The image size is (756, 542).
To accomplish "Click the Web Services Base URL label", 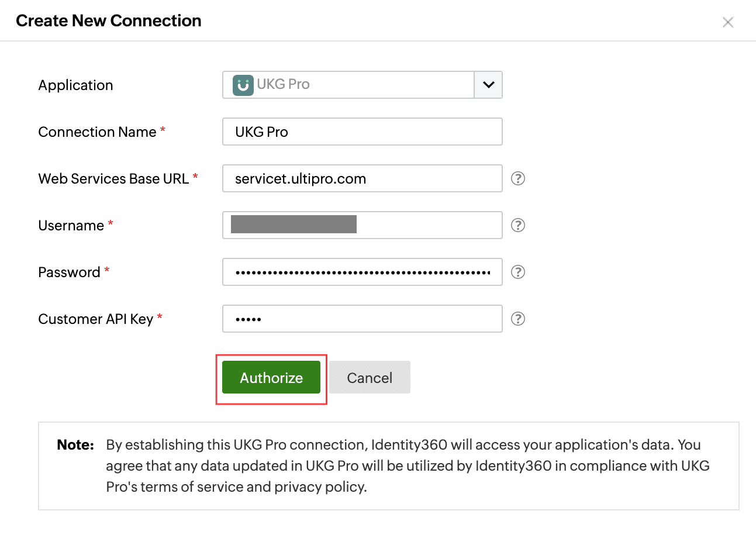I will click(113, 179).
